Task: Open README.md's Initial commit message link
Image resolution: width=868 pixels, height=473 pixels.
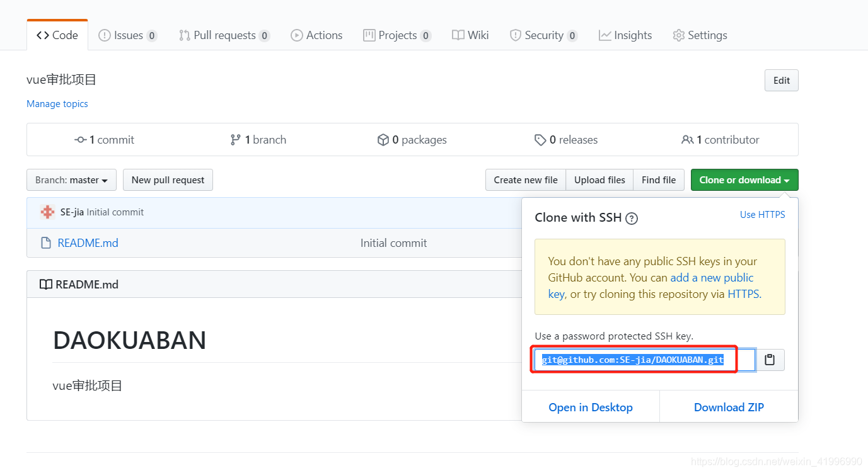Action: pos(393,243)
